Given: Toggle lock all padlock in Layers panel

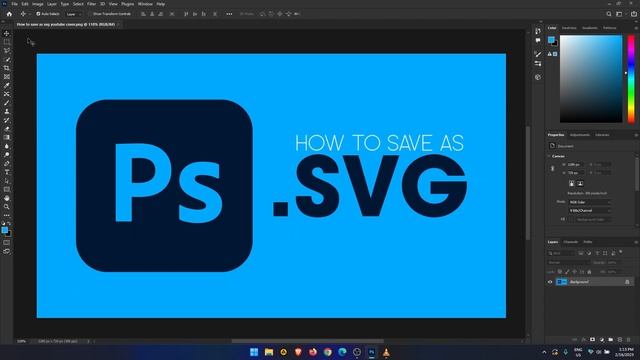Looking at the screenshot, I should 589,272.
